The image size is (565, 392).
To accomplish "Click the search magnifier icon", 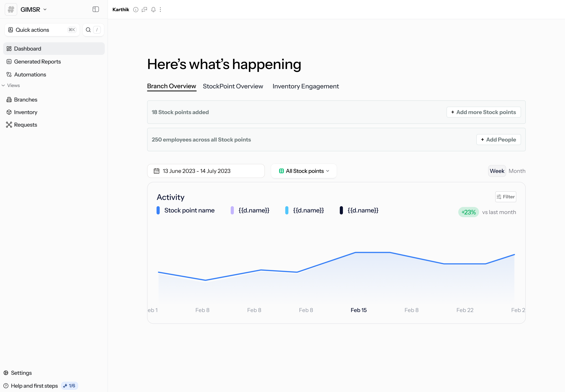I will click(x=89, y=30).
